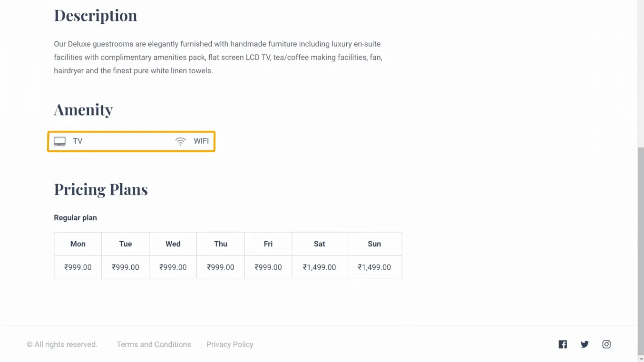Select the Sat column header
644x362 pixels.
click(319, 244)
